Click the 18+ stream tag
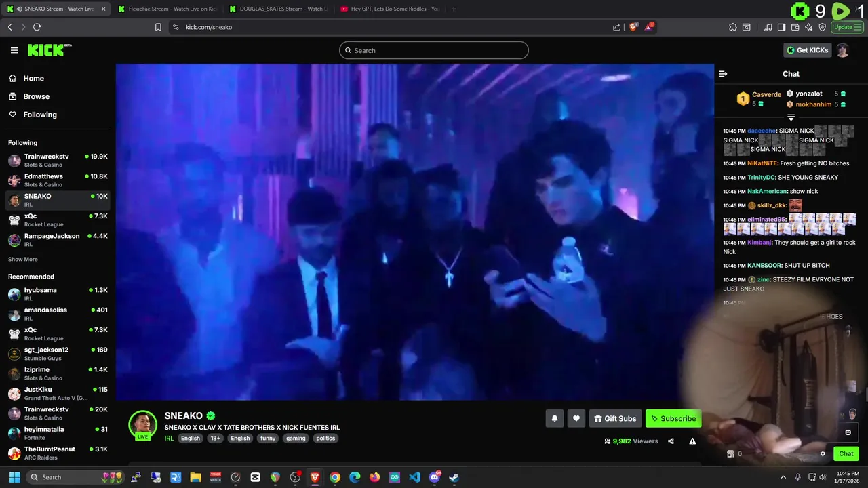The height and width of the screenshot is (488, 868). 215,439
